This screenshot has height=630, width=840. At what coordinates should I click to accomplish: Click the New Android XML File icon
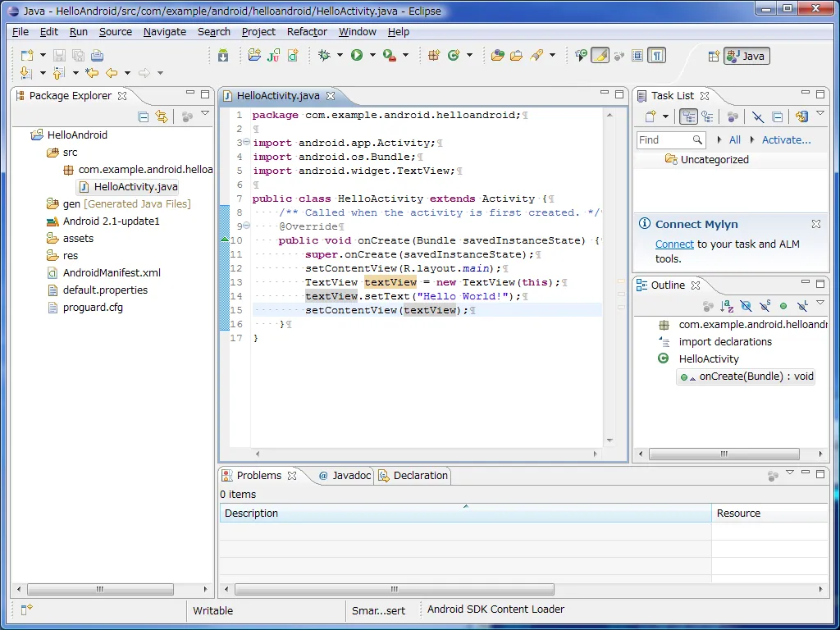(293, 55)
